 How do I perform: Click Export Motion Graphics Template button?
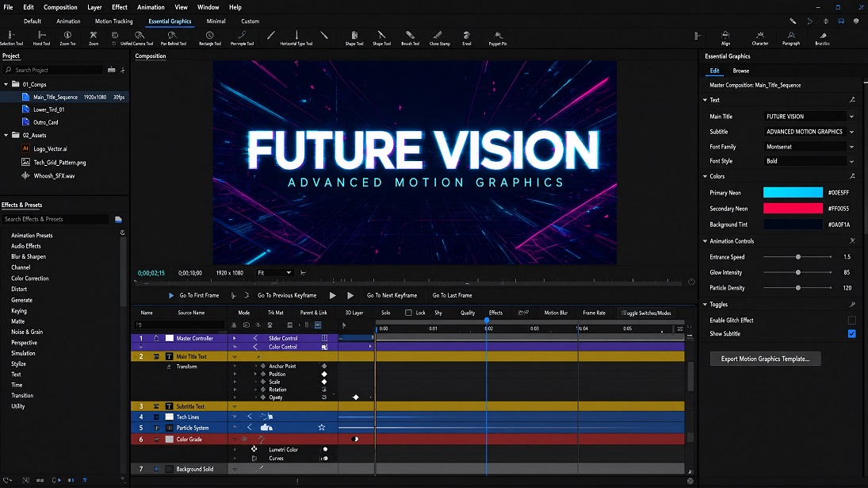[x=765, y=359]
